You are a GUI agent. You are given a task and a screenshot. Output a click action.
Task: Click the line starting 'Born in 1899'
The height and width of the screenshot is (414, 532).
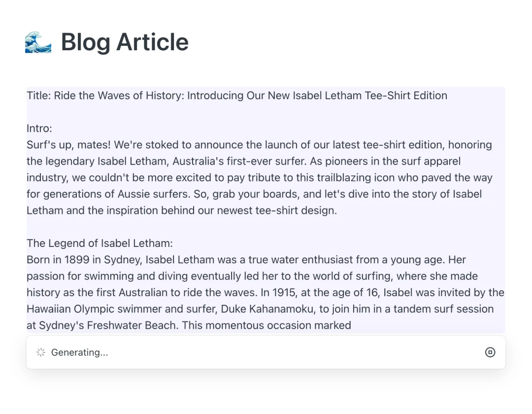(246, 260)
